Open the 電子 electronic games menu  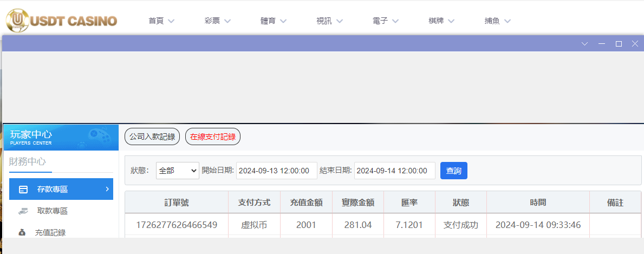tap(386, 21)
